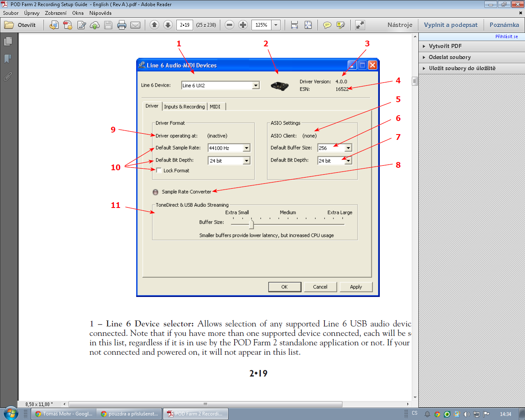
Task: Select the highlight text tool
Action: pyautogui.click(x=340, y=25)
